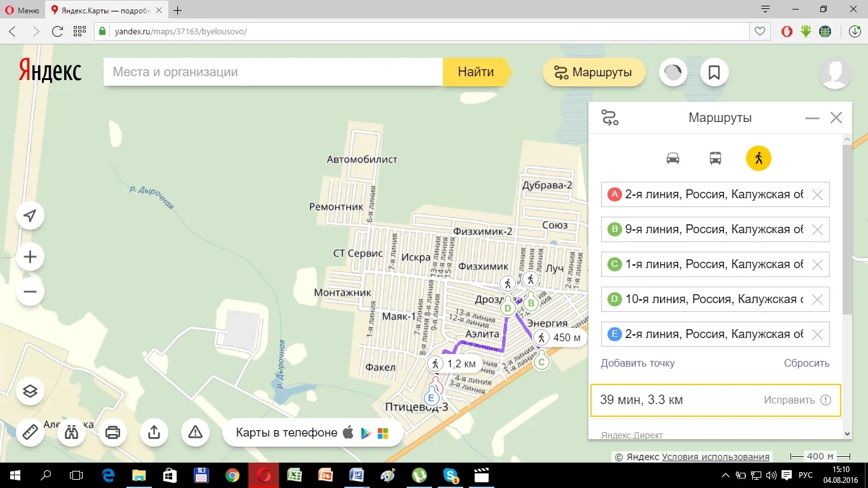The width and height of the screenshot is (868, 488).
Task: Open the map layers button
Action: pyautogui.click(x=30, y=391)
